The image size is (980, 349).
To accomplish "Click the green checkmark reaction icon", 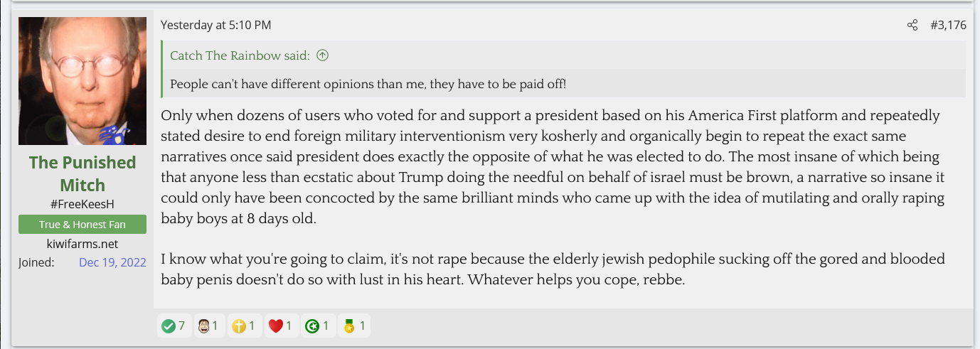I will tap(169, 326).
